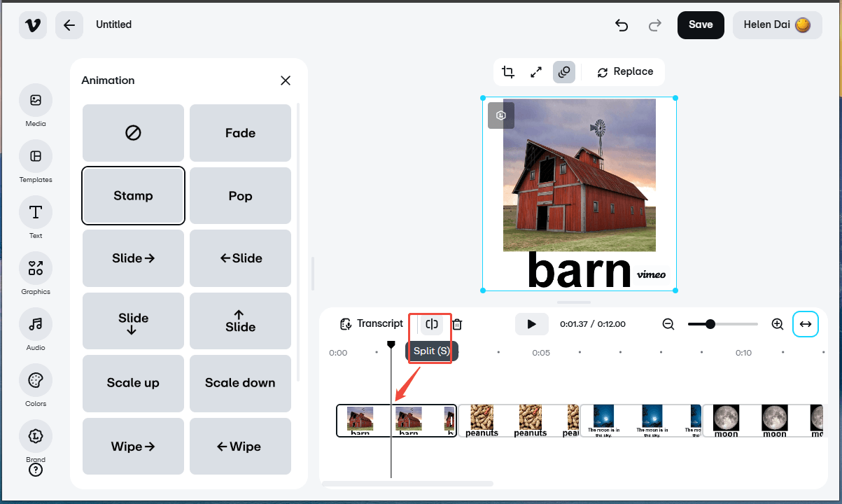
Task: Choose the Fade animation
Action: 240,133
